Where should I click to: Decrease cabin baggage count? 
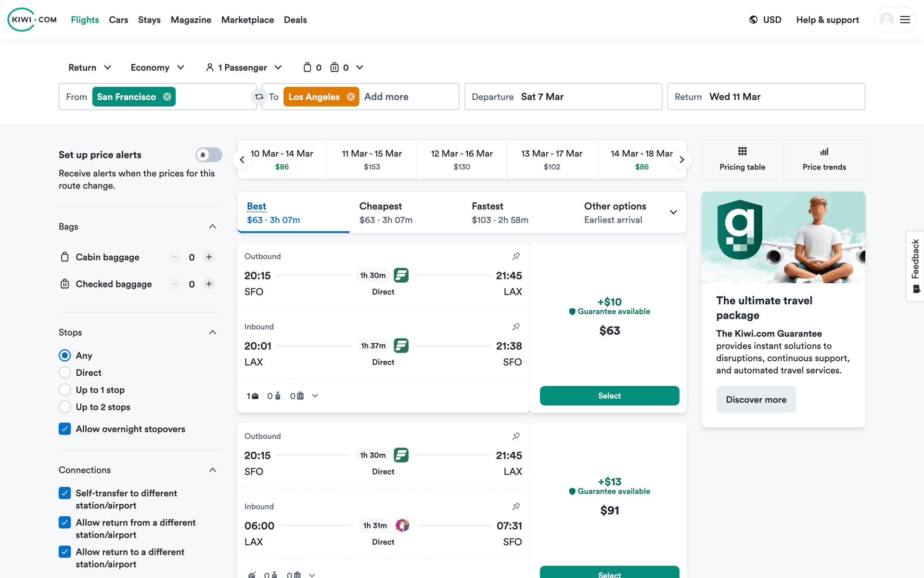(175, 257)
